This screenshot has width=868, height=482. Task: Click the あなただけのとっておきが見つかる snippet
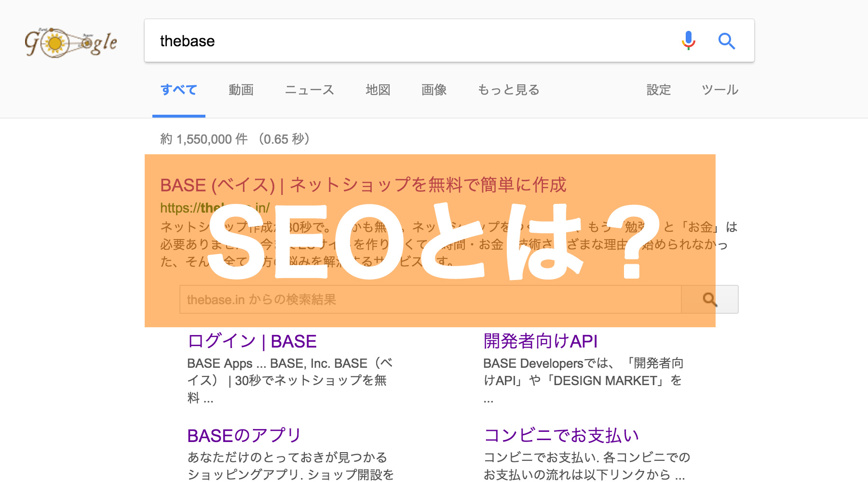(x=291, y=466)
